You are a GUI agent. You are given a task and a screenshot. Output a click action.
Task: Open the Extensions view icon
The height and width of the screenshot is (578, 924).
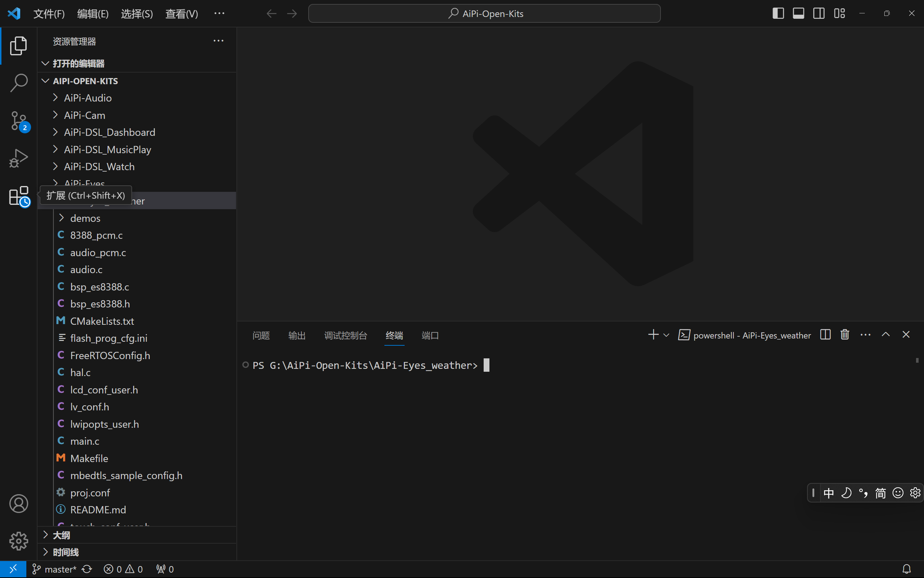pyautogui.click(x=19, y=197)
